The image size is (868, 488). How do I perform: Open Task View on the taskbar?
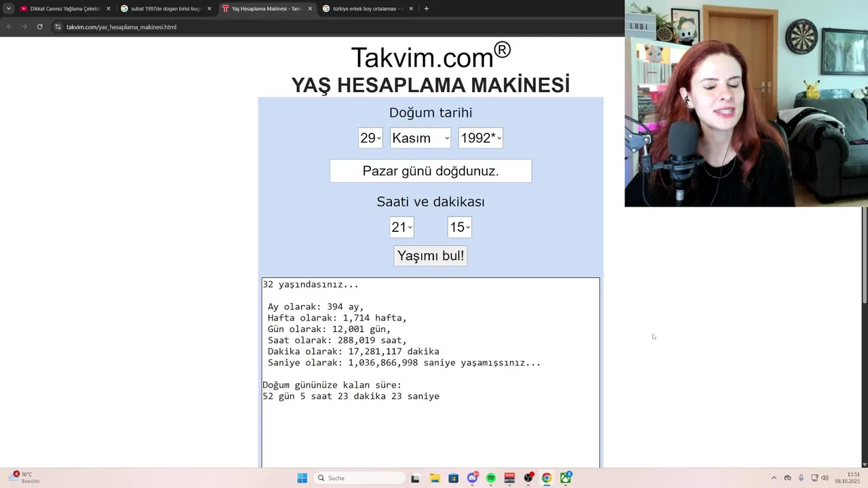coord(415,478)
